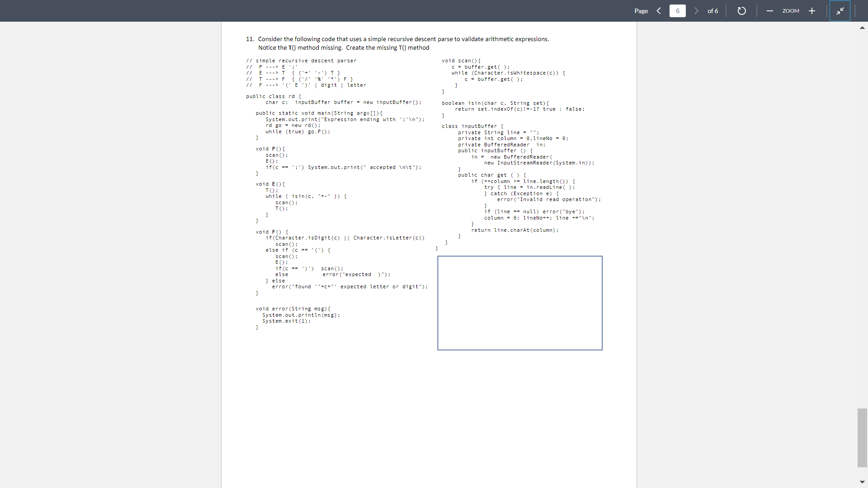
Task: Click the 'class inputBuffer {' code line
Action: (x=472, y=126)
